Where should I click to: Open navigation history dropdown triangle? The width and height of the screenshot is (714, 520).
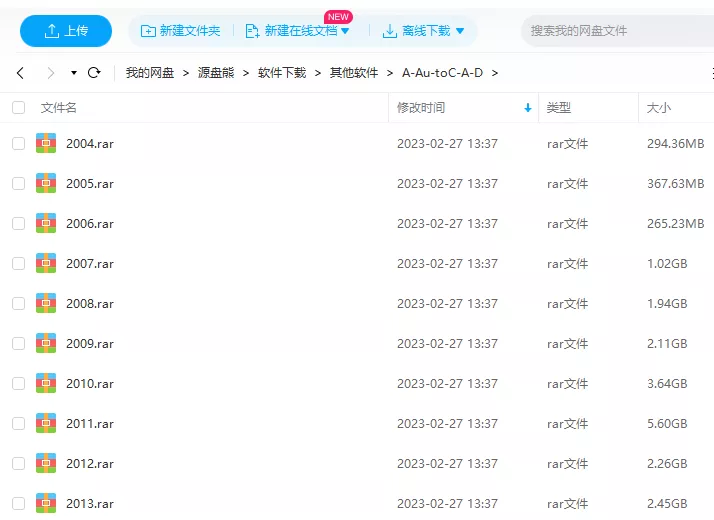(73, 73)
